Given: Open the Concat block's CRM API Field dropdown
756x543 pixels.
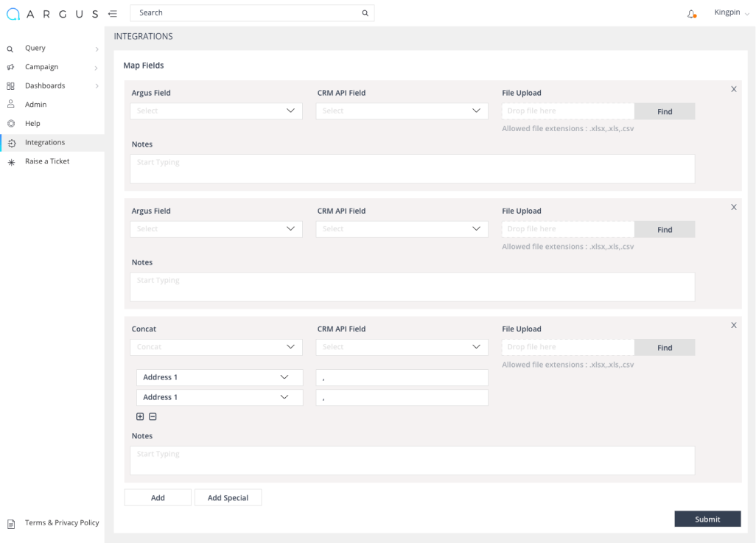Looking at the screenshot, I should pyautogui.click(x=402, y=347).
